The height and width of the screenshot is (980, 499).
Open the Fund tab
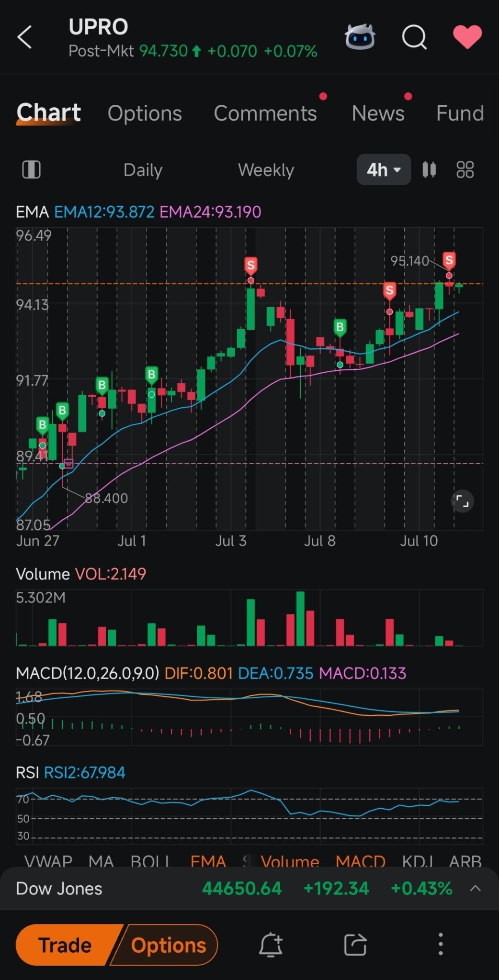460,113
